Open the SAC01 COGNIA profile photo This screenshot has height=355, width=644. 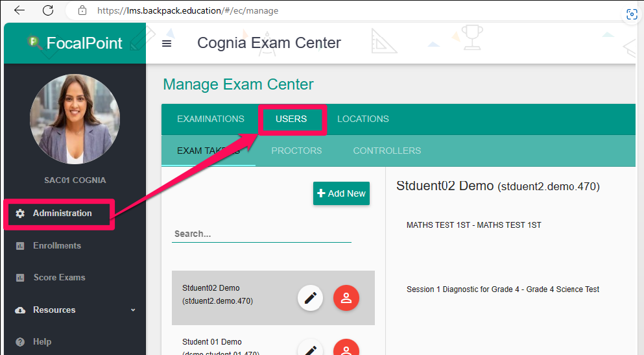click(75, 119)
